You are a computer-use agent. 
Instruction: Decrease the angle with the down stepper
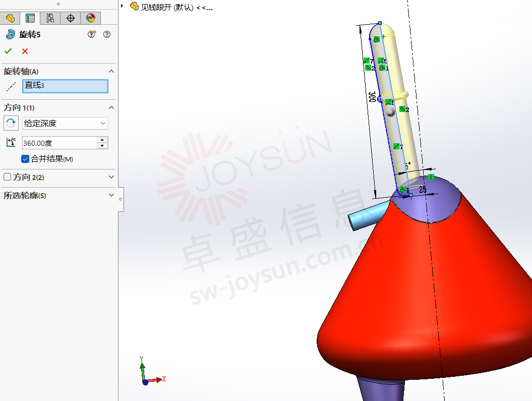click(x=102, y=146)
